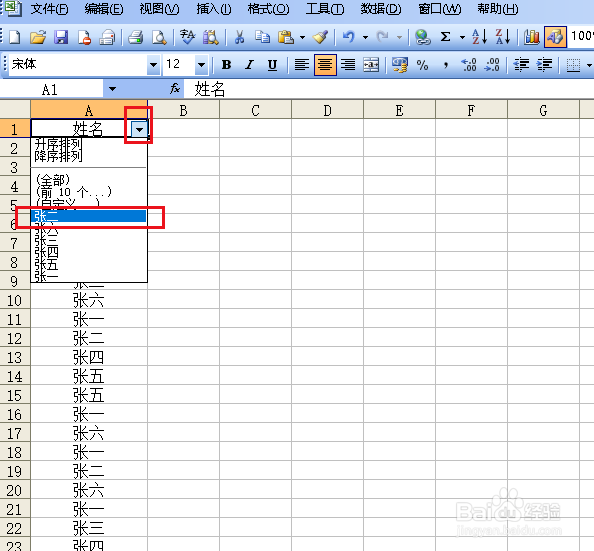The width and height of the screenshot is (594, 551).
Task: Apply Comma style icon
Action: [446, 65]
